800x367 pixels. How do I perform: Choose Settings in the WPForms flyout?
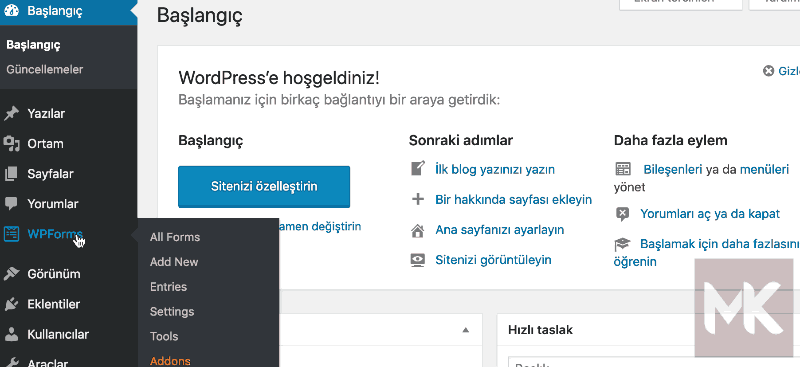tap(172, 311)
